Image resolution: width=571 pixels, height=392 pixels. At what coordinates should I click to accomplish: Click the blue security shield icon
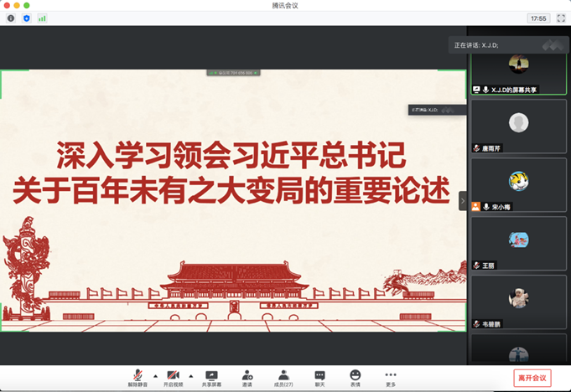pyautogui.click(x=26, y=18)
